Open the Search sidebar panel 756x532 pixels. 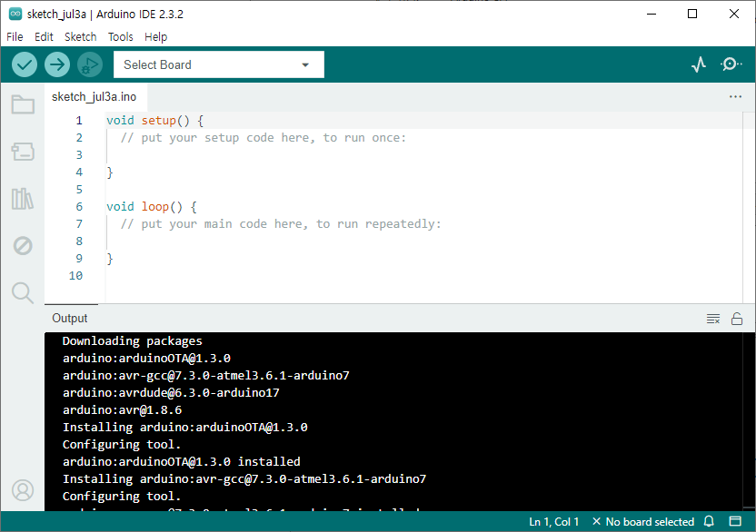(23, 292)
